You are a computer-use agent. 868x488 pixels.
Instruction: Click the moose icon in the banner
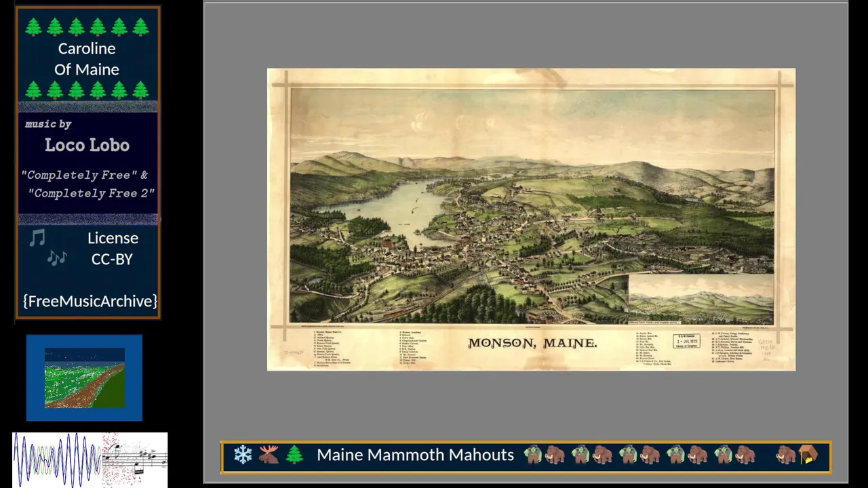point(269,455)
